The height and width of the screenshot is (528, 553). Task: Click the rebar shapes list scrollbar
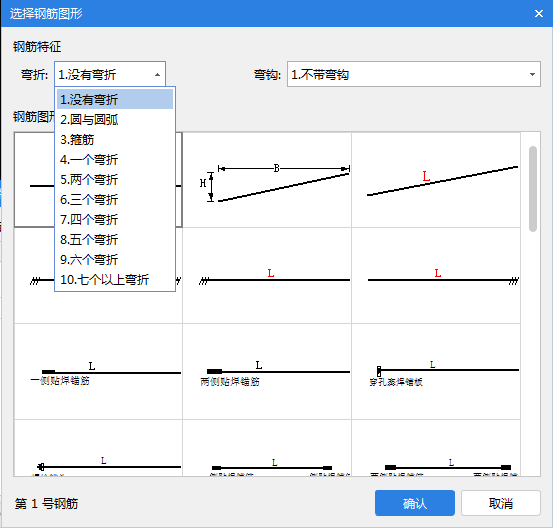pos(533,189)
